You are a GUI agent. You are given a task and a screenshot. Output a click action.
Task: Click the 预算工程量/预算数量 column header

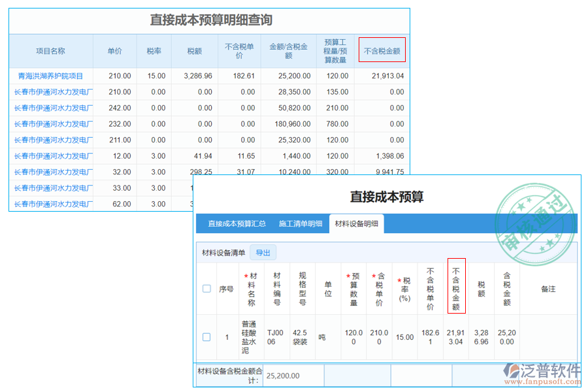pos(335,50)
